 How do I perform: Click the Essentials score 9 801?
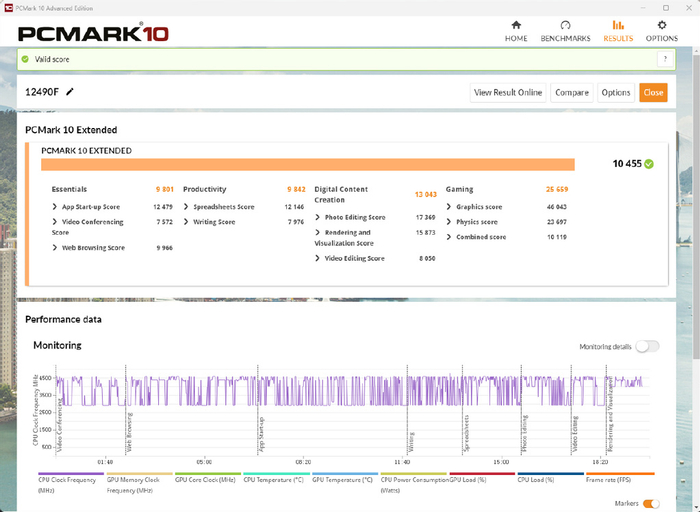[164, 189]
